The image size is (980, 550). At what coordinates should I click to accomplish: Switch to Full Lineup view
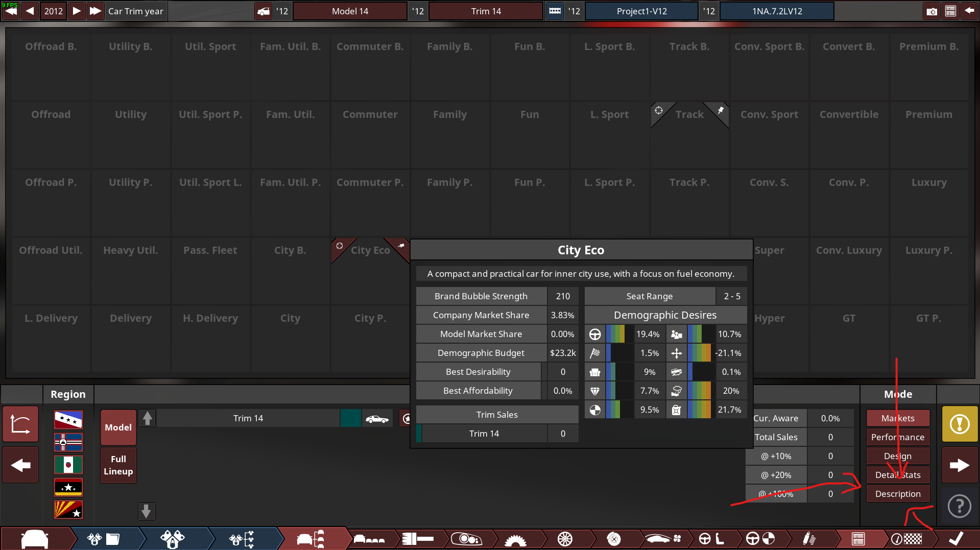tap(118, 465)
